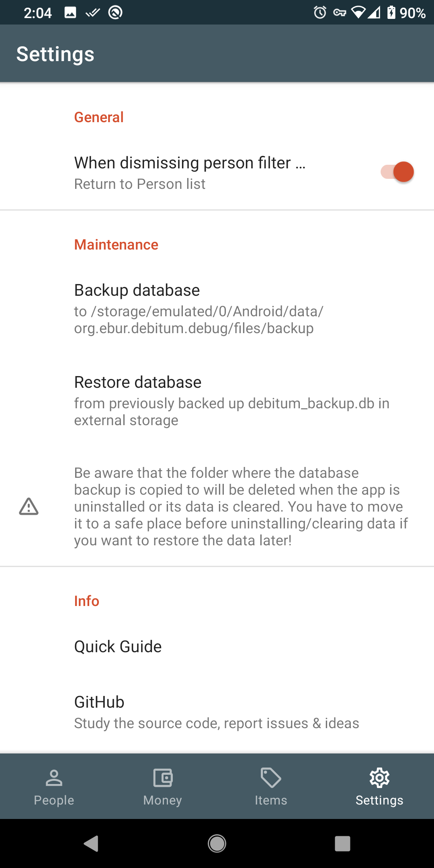Open the GitHub source code link
This screenshot has height=868, width=434.
pos(217,712)
